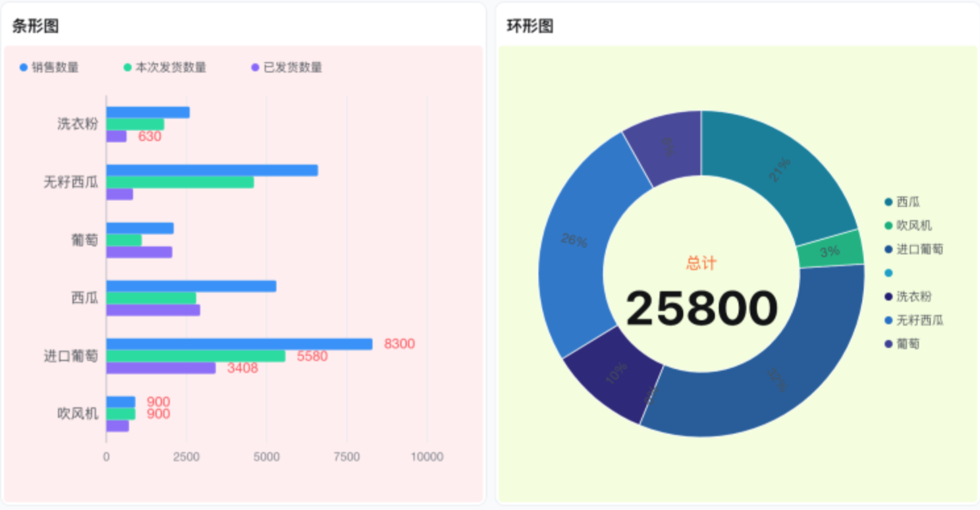Toggle 洗衣粉 in the donut chart legend

(x=908, y=297)
